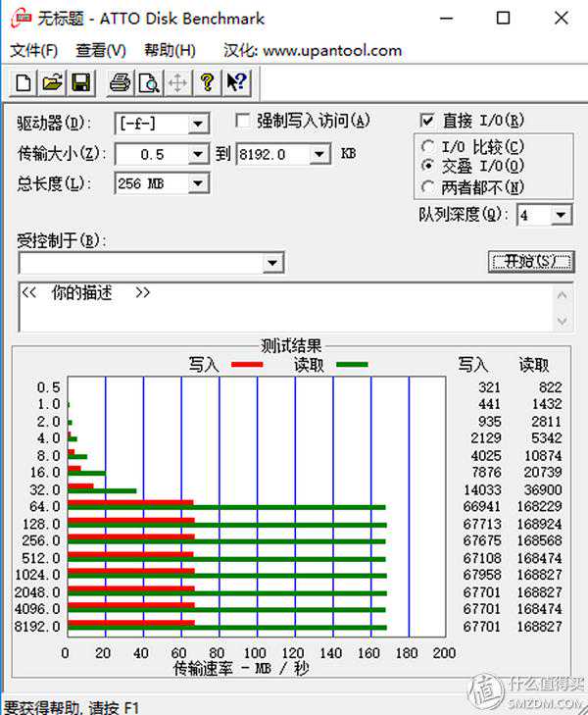Click the Save floppy disk icon
Screen dimensions: 588x715
tap(80, 82)
